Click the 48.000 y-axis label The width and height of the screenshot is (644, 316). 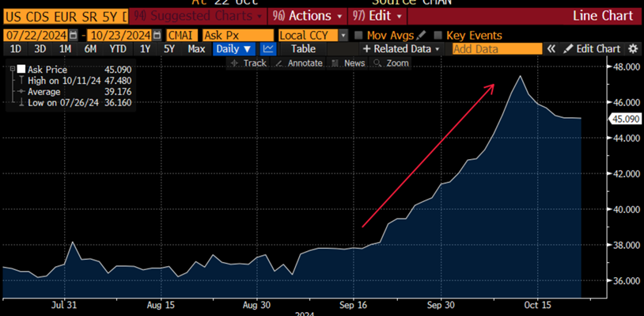tap(626, 67)
